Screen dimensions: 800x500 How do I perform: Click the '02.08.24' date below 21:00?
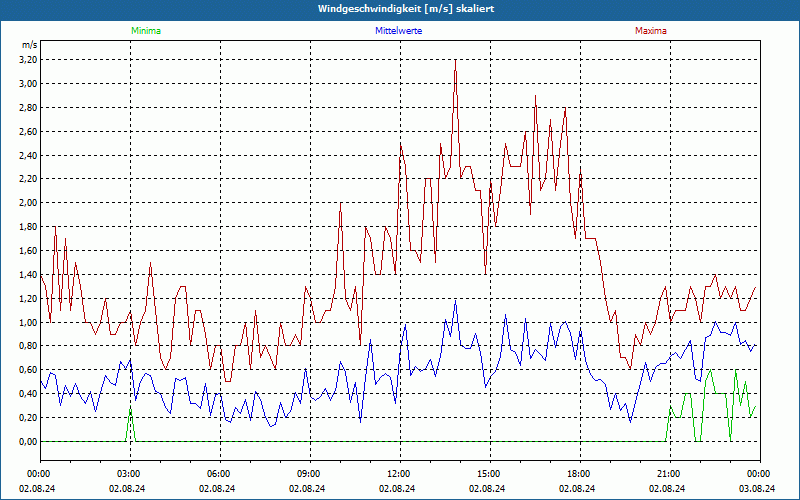tap(667, 488)
